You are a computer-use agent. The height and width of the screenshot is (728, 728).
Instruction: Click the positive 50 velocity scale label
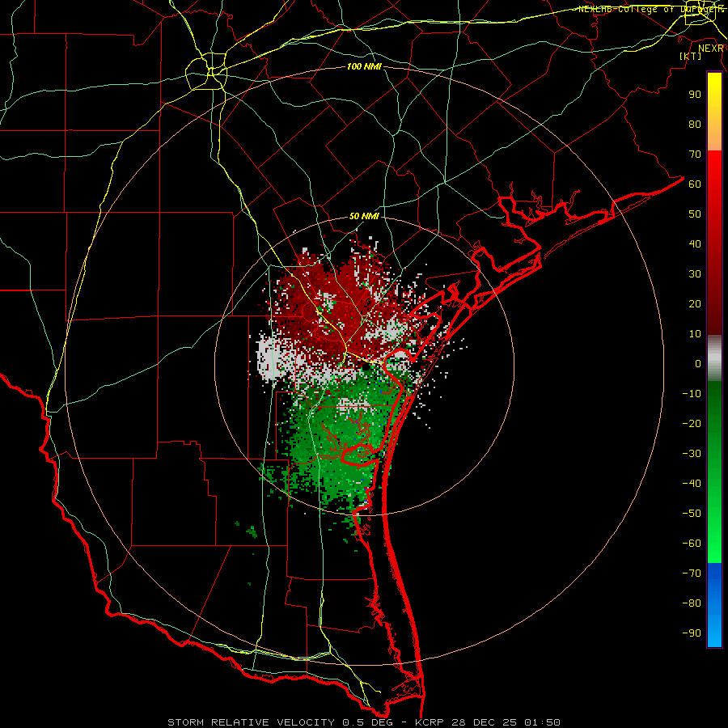point(695,214)
